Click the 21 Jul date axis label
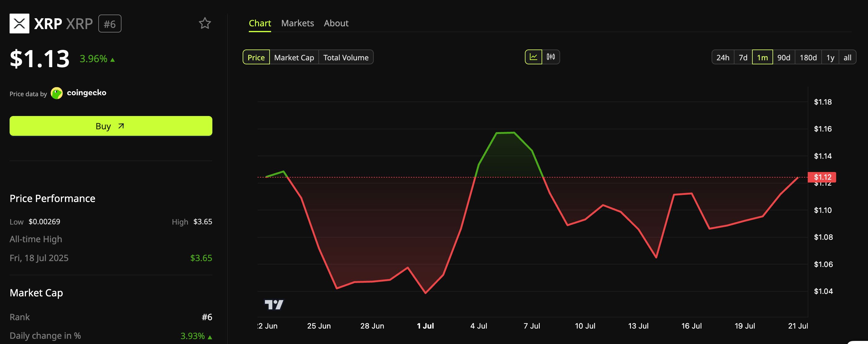Image resolution: width=868 pixels, height=344 pixels. tap(798, 326)
